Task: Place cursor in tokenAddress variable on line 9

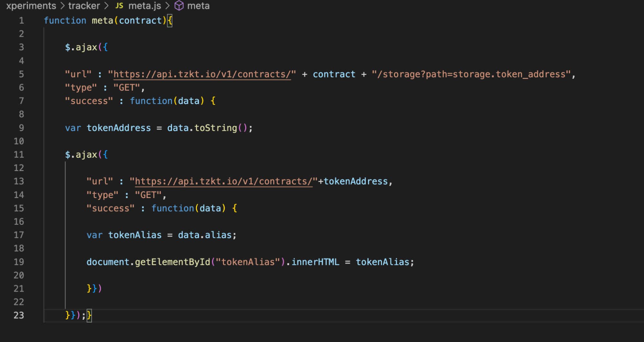Action: [x=119, y=128]
